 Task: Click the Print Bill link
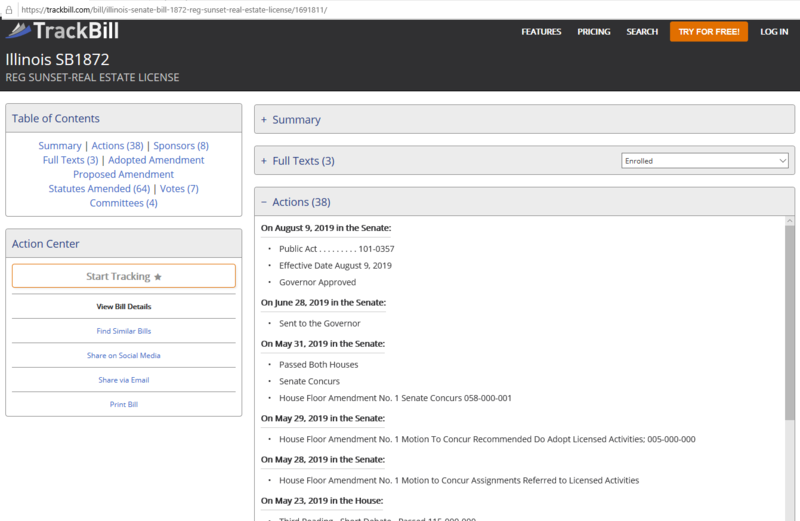[x=123, y=405]
